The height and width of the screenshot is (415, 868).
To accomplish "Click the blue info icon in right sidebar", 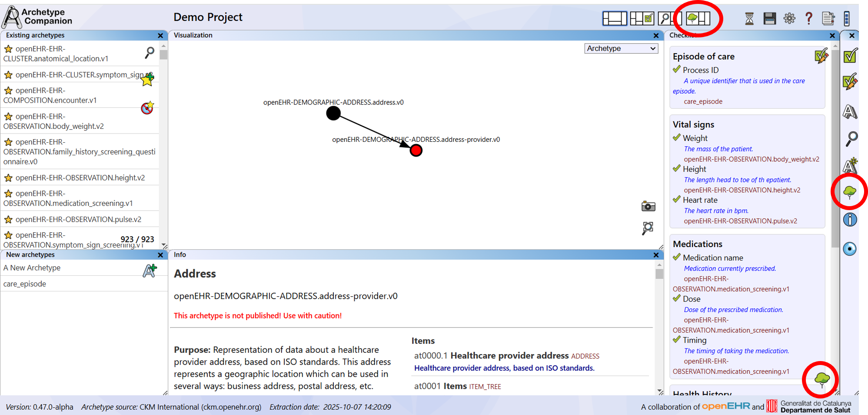I will 850,220.
